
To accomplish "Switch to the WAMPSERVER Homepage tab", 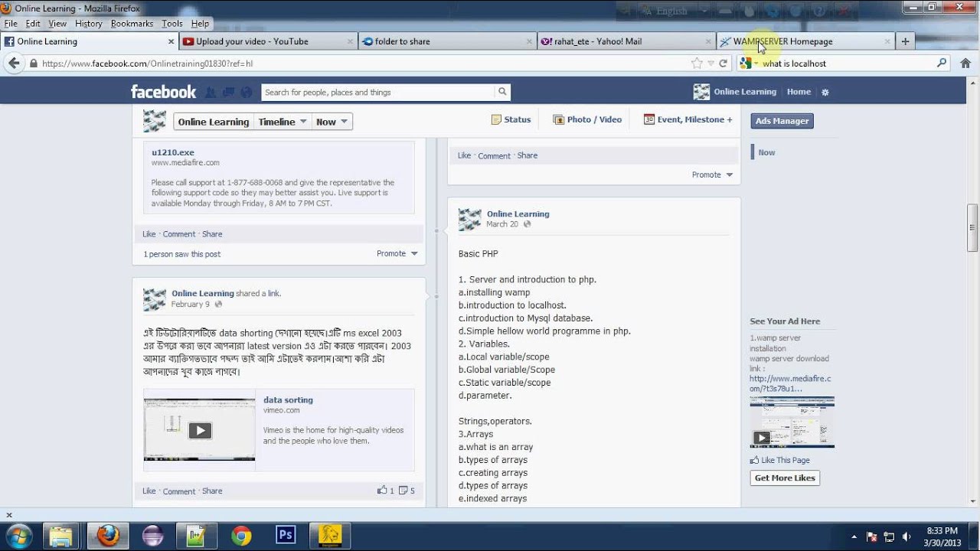I will (x=805, y=41).
